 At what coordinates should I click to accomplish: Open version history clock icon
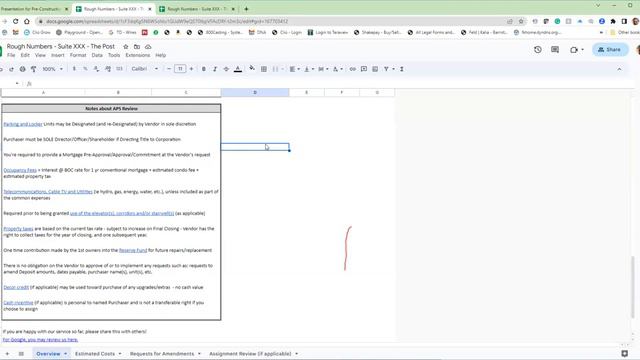[x=538, y=49]
